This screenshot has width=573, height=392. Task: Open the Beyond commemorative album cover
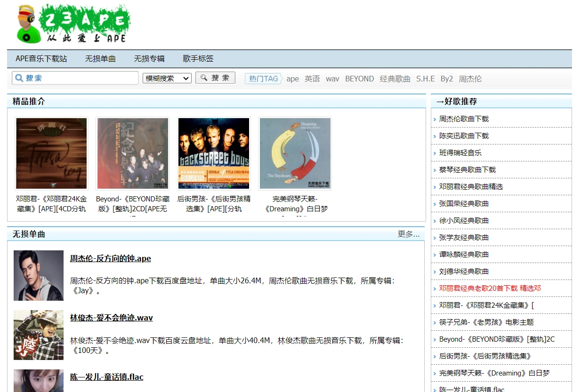132,153
